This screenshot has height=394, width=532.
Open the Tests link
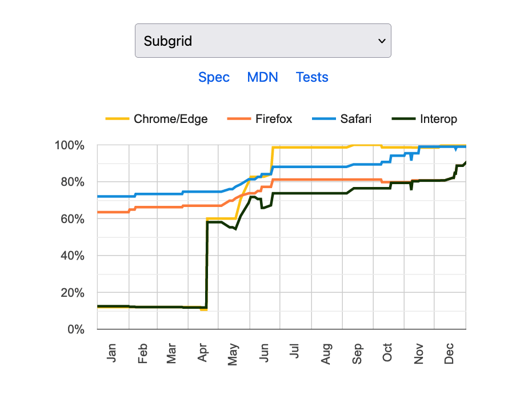(312, 77)
